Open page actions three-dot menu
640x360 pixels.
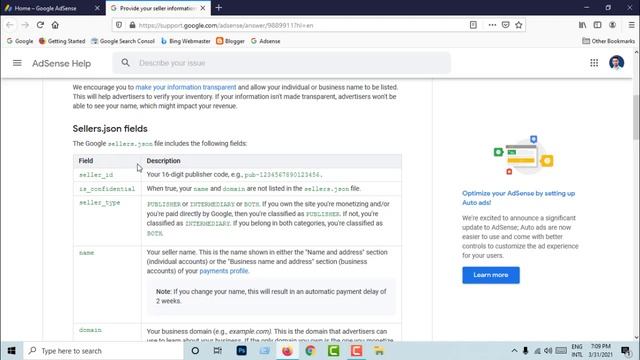click(x=492, y=25)
